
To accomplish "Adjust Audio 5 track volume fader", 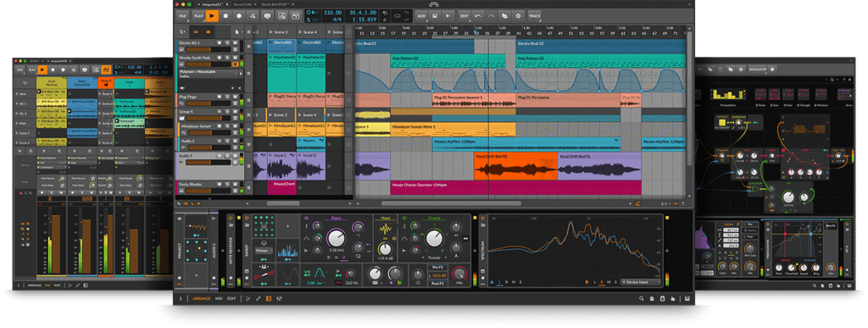I will [x=209, y=162].
